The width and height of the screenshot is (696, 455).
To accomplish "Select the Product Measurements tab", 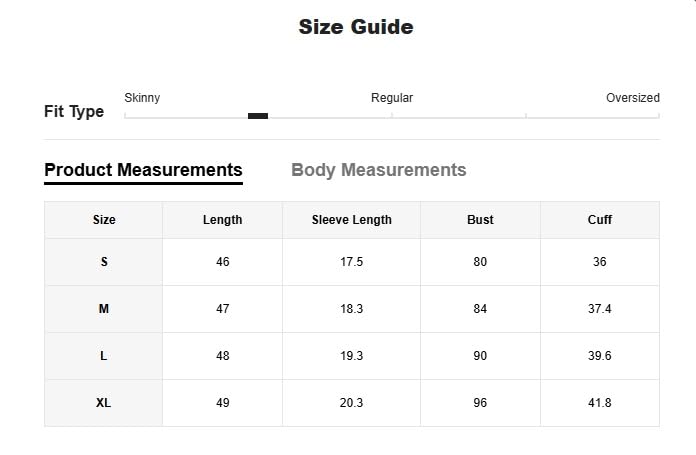I will pos(143,170).
